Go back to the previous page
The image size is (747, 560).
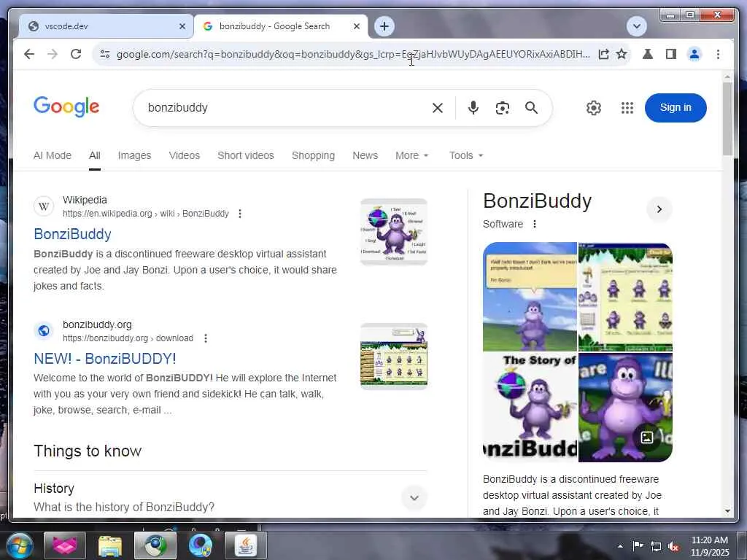(29, 54)
